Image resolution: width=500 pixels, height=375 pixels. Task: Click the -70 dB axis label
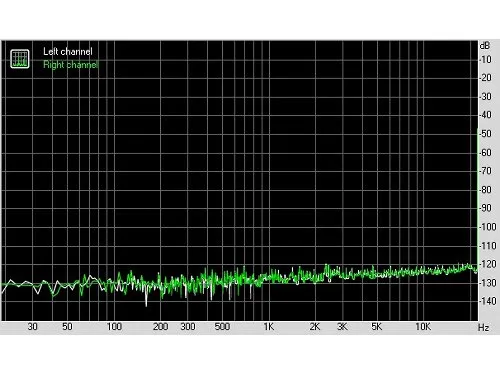pos(486,171)
